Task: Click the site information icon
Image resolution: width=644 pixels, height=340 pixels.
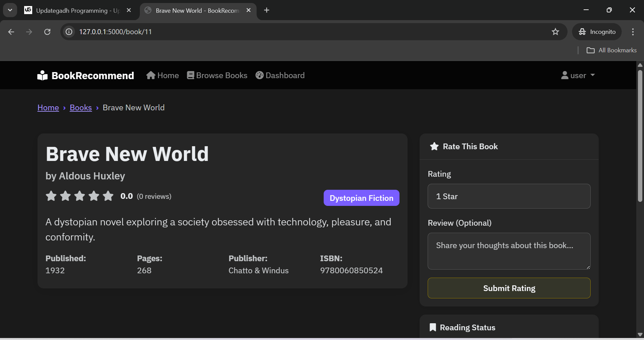Action: pyautogui.click(x=69, y=32)
